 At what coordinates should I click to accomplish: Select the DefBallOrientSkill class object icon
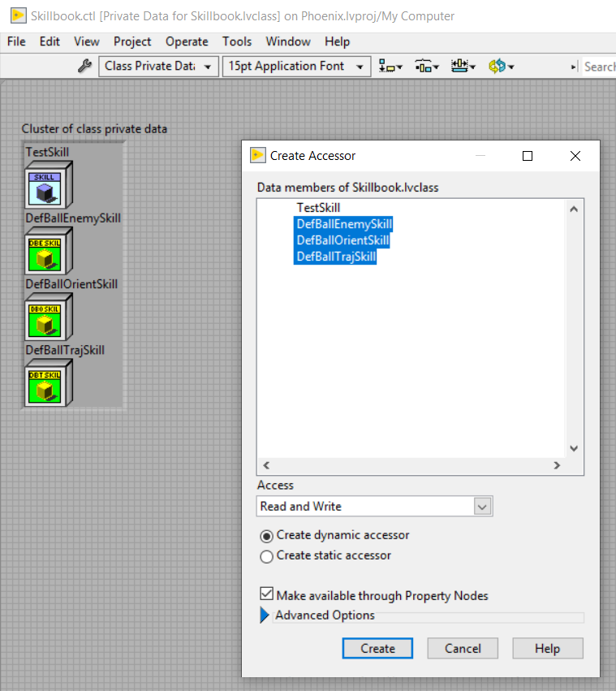(x=49, y=317)
